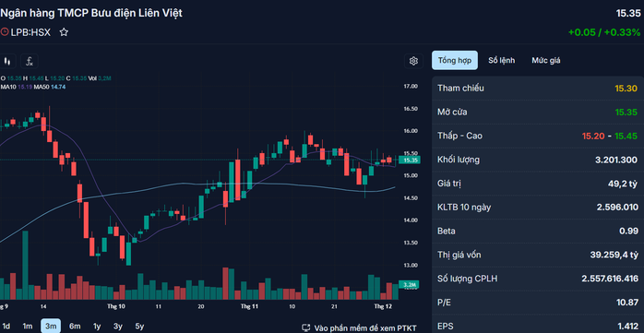
Task: Open the Mức giá tab
Action: (546, 60)
